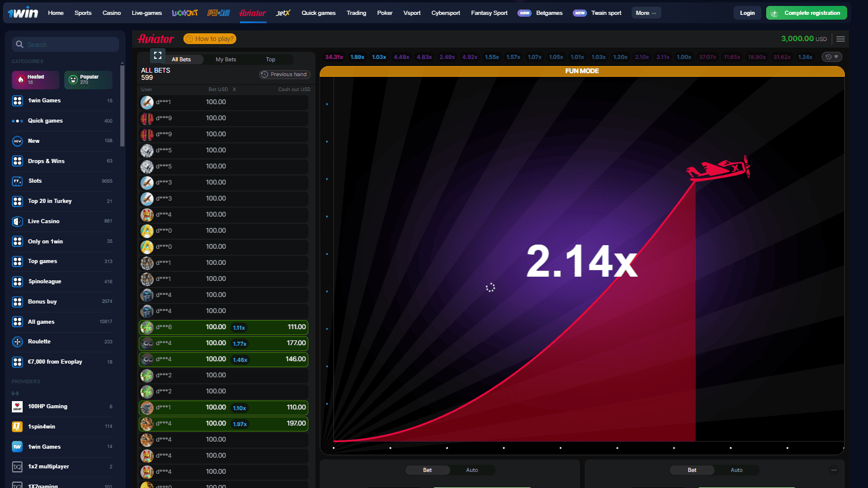Open the Top bets tab

click(270, 60)
